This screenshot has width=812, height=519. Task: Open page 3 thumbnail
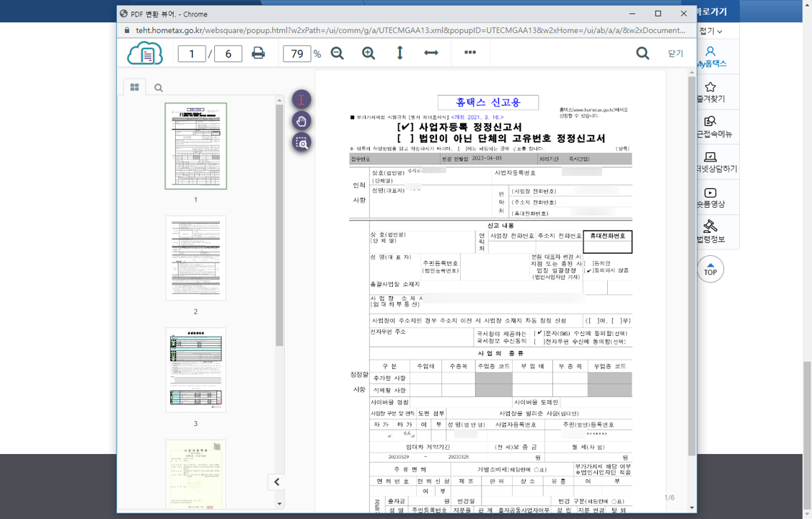pyautogui.click(x=195, y=370)
